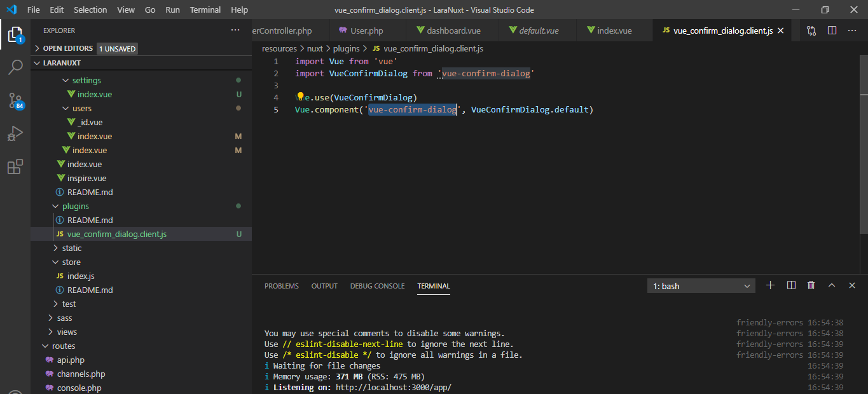The height and width of the screenshot is (394, 868).
Task: Close the vue_confirm_dialog.client.js tab
Action: pos(780,31)
